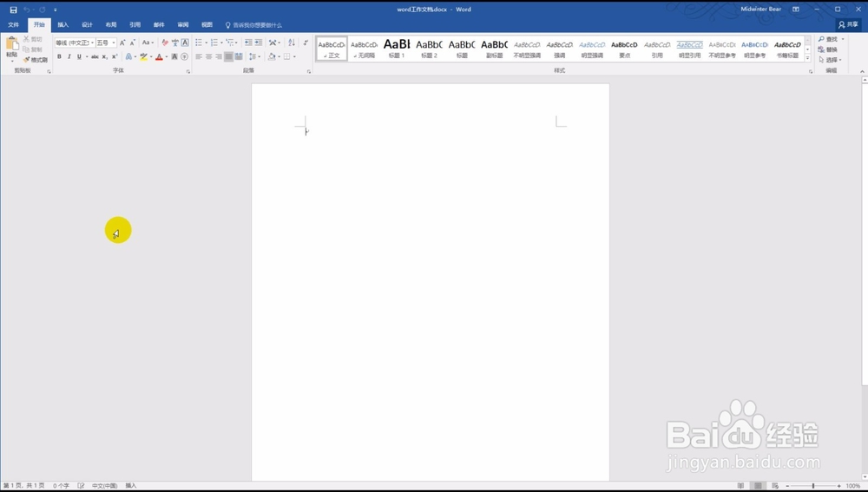Toggle Italic formatting
This screenshot has width=868, height=492.
(x=69, y=56)
